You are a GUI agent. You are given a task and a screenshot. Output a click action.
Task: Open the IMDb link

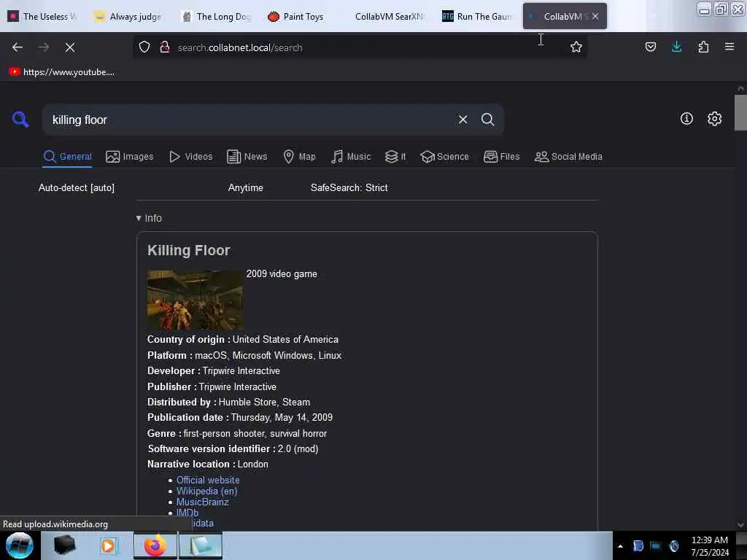[x=187, y=513]
